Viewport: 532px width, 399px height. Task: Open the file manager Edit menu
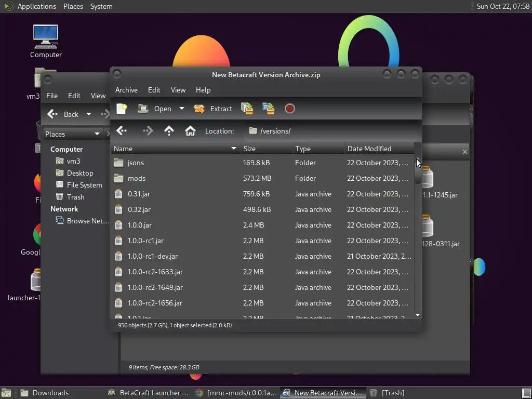click(x=74, y=96)
